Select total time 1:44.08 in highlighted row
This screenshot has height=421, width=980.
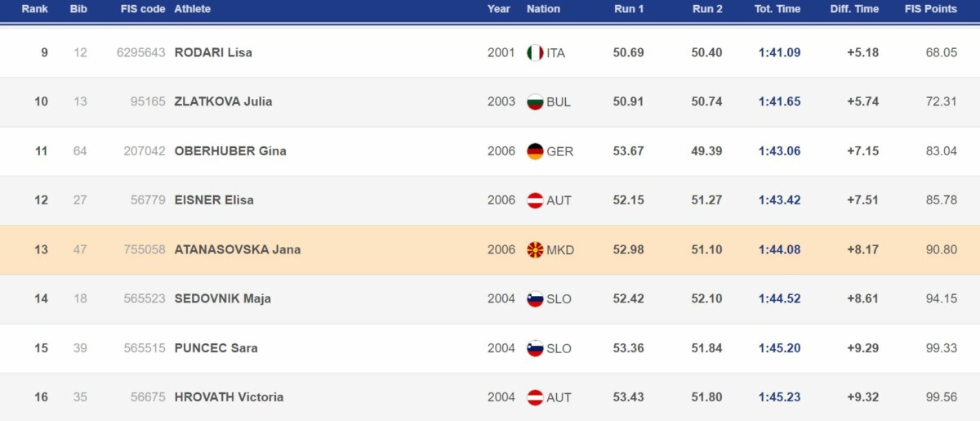[x=780, y=249]
